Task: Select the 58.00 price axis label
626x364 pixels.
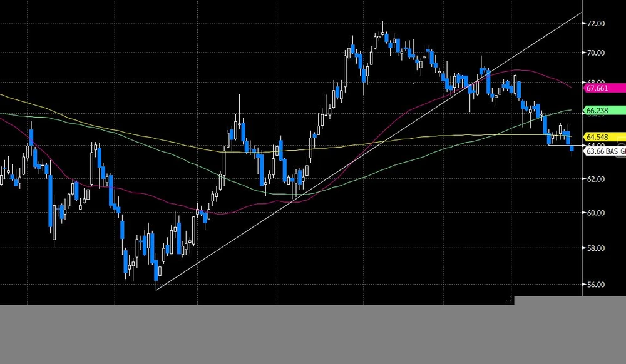Action: (595, 248)
